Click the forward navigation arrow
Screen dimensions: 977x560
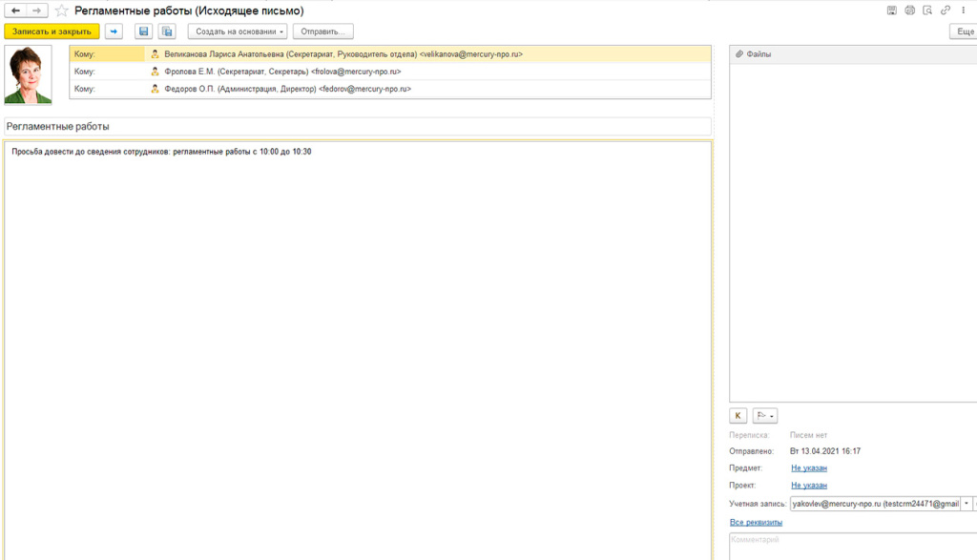pyautogui.click(x=36, y=10)
